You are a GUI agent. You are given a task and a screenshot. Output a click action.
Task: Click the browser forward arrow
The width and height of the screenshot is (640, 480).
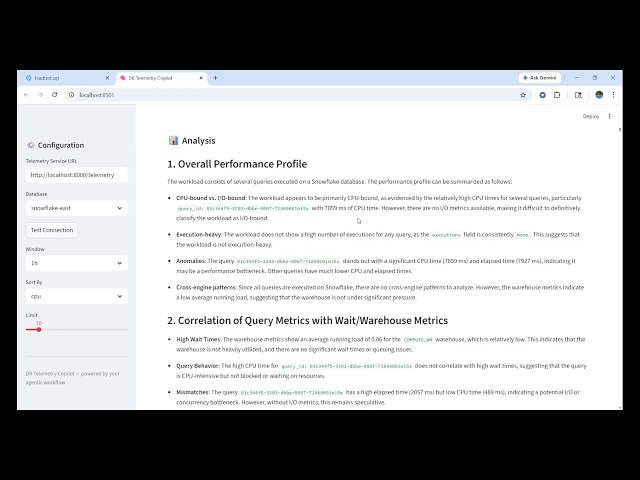point(40,95)
